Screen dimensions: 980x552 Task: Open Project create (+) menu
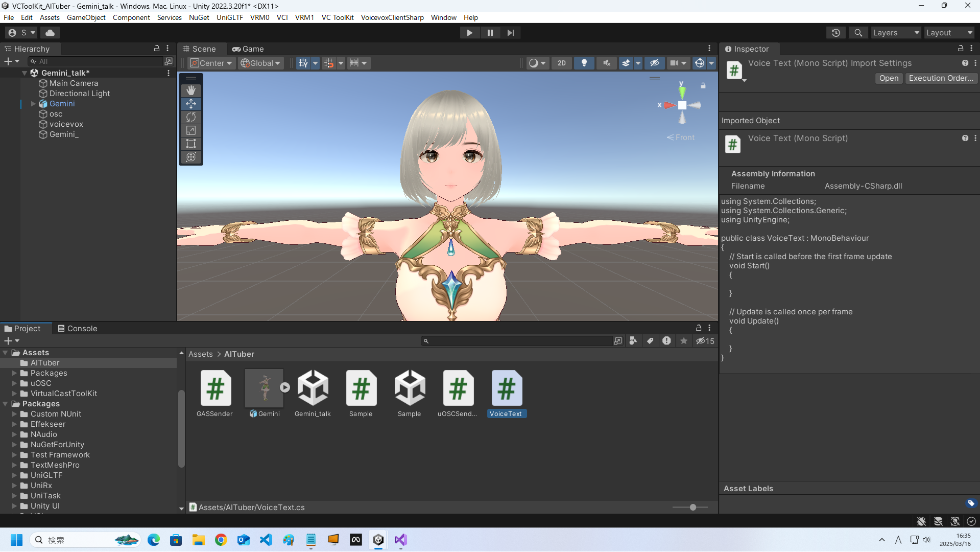pyautogui.click(x=11, y=341)
